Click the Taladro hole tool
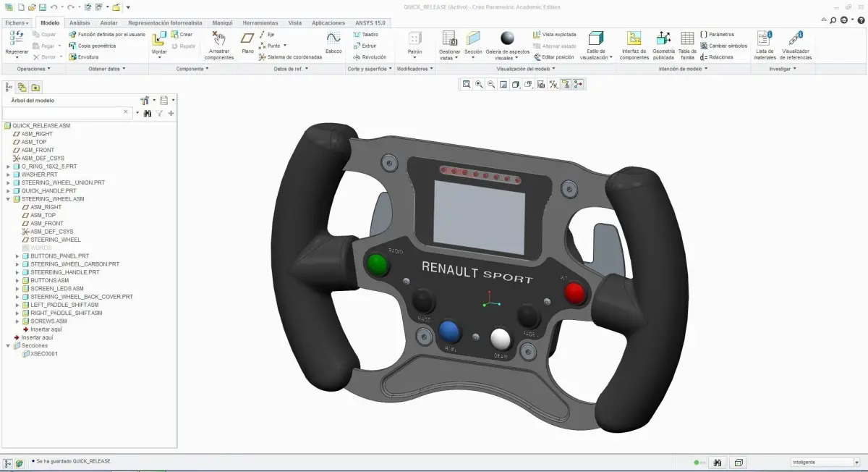The width and height of the screenshot is (868, 472). (x=365, y=34)
